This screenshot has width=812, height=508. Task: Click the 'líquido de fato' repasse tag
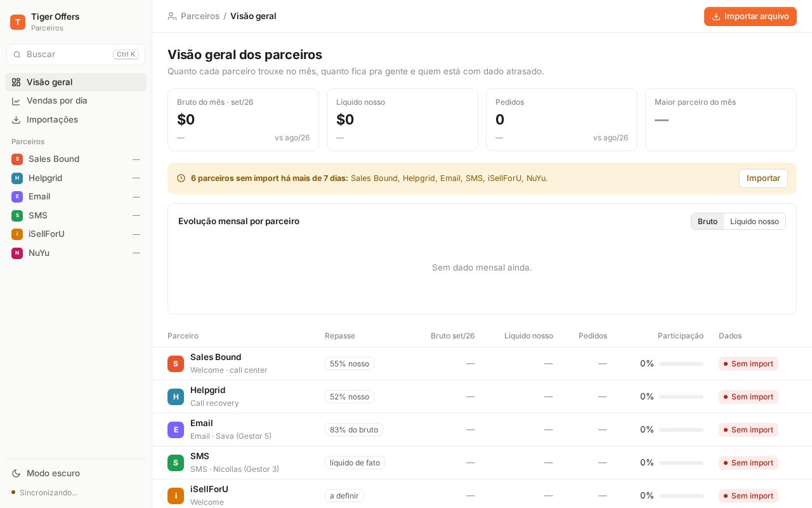pos(355,463)
